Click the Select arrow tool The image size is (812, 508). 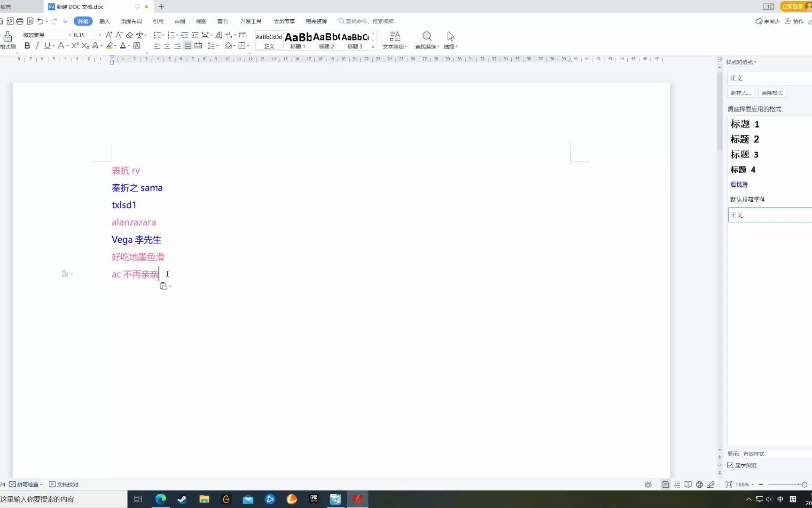(x=450, y=40)
